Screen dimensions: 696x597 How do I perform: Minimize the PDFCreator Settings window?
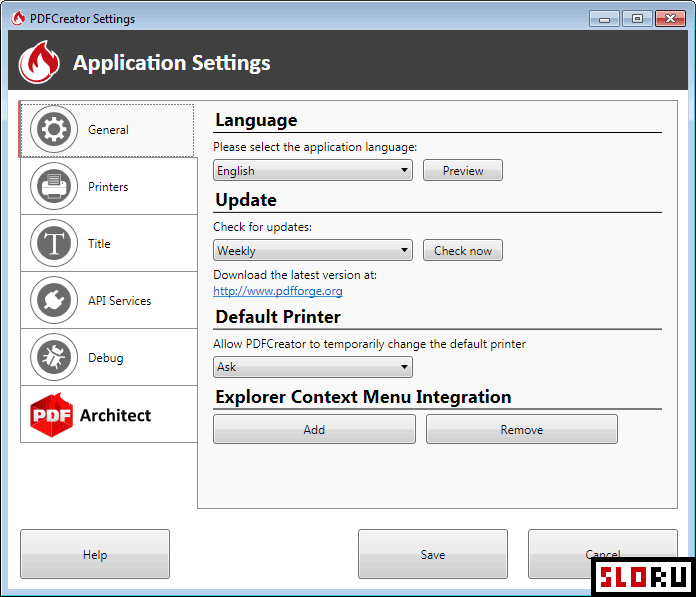coord(604,19)
